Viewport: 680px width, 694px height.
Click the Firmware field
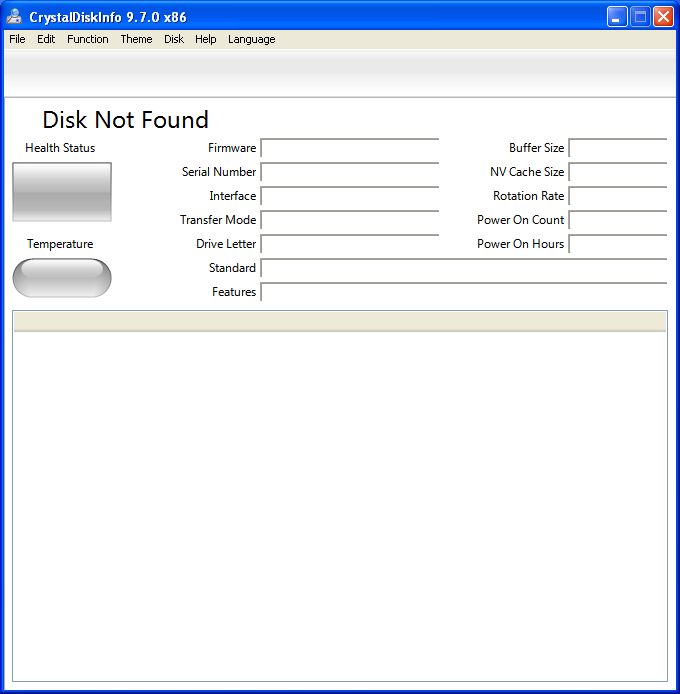click(x=350, y=148)
